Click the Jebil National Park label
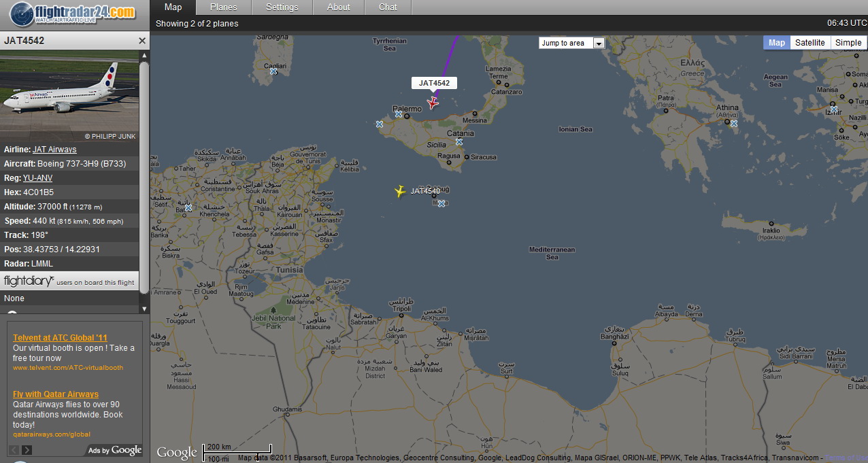Screen dimensions: 868x463 point(273,322)
